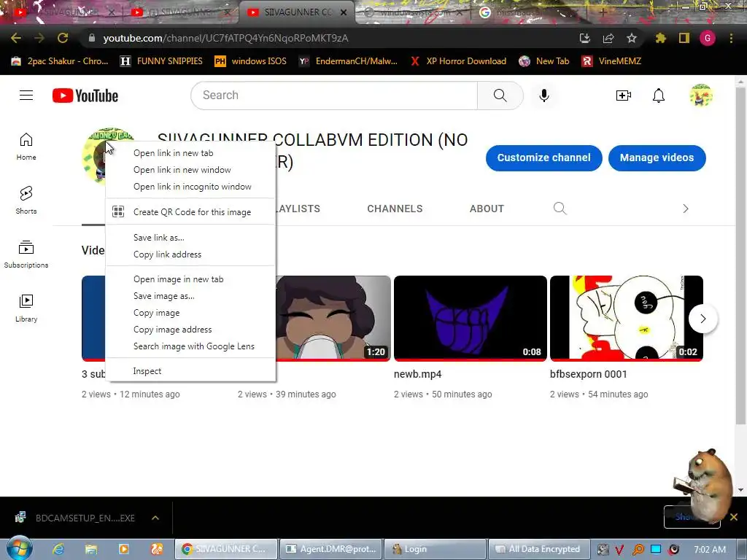Switch to the CHANNELS tab

tap(395, 209)
